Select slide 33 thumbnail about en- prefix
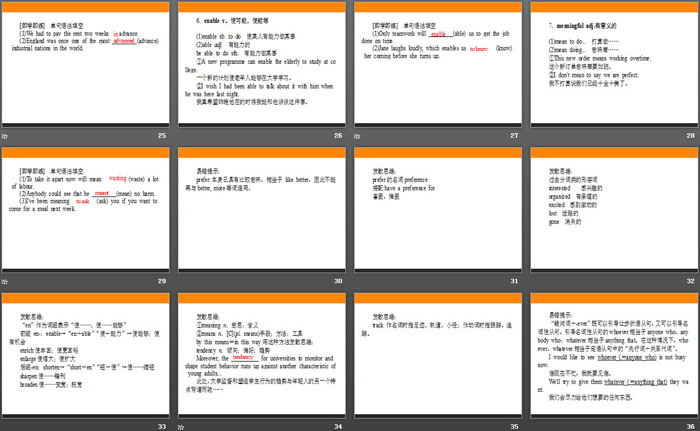The image size is (700, 431). pos(86,356)
